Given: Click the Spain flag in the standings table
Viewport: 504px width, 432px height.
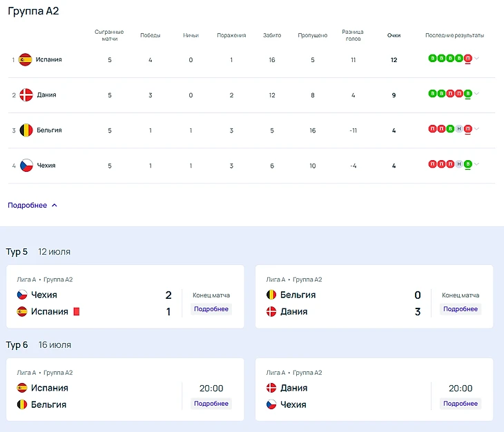Looking at the screenshot, I should [26, 59].
